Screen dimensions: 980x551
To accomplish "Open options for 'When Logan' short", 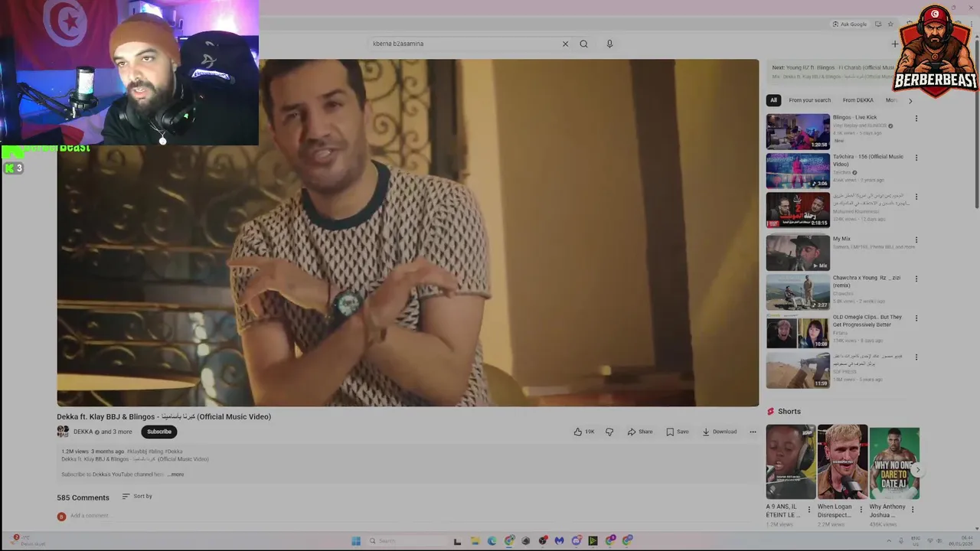I will point(861,510).
